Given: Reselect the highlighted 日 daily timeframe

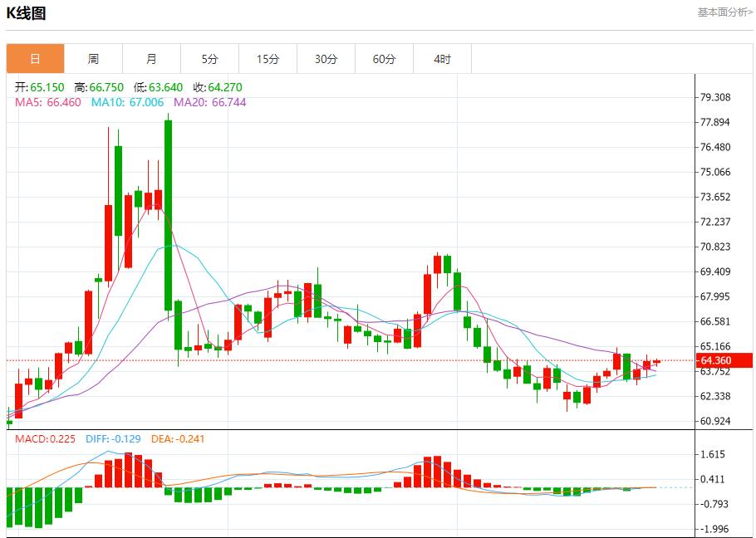Looking at the screenshot, I should click(35, 58).
